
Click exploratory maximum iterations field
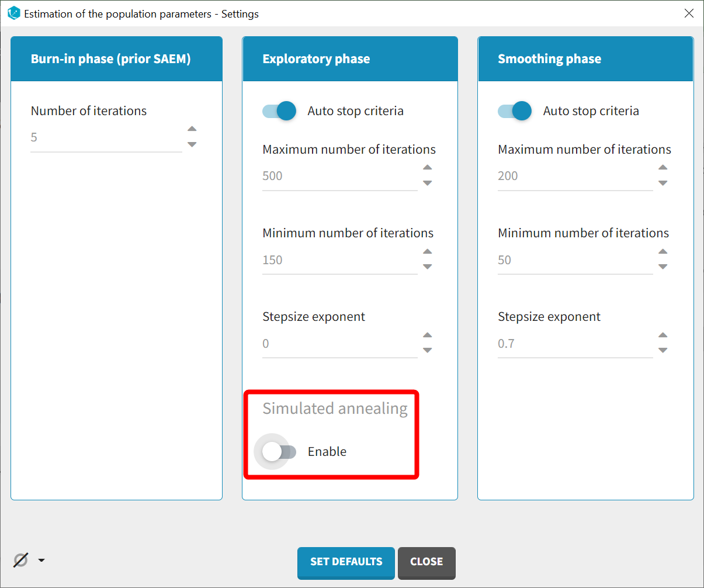(x=339, y=176)
